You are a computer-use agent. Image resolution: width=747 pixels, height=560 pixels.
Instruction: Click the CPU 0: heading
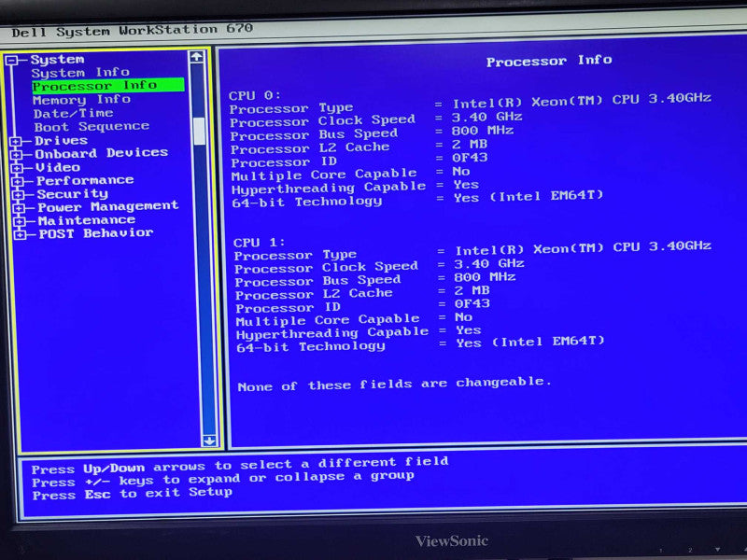(x=255, y=96)
